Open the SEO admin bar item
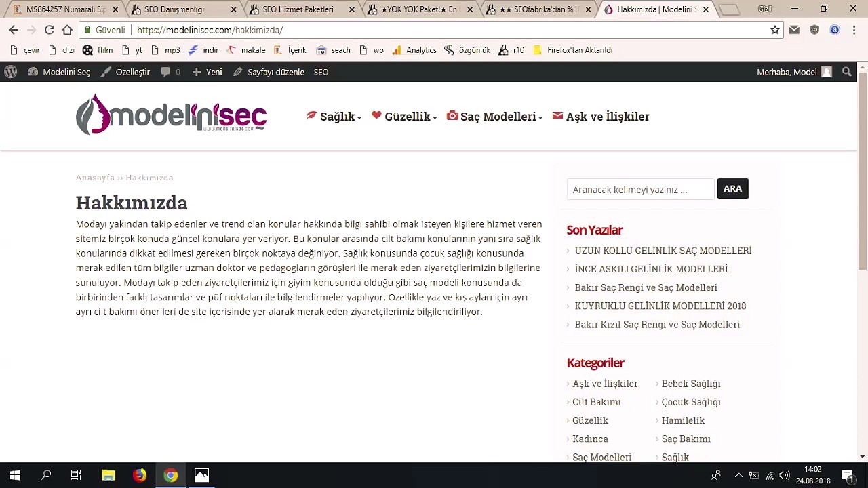The width and height of the screenshot is (868, 488). 321,72
